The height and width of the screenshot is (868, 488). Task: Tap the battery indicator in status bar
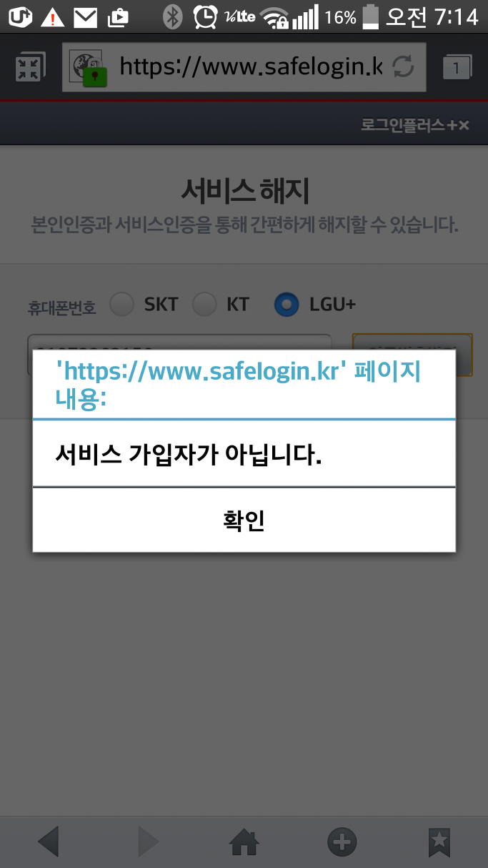point(370,16)
